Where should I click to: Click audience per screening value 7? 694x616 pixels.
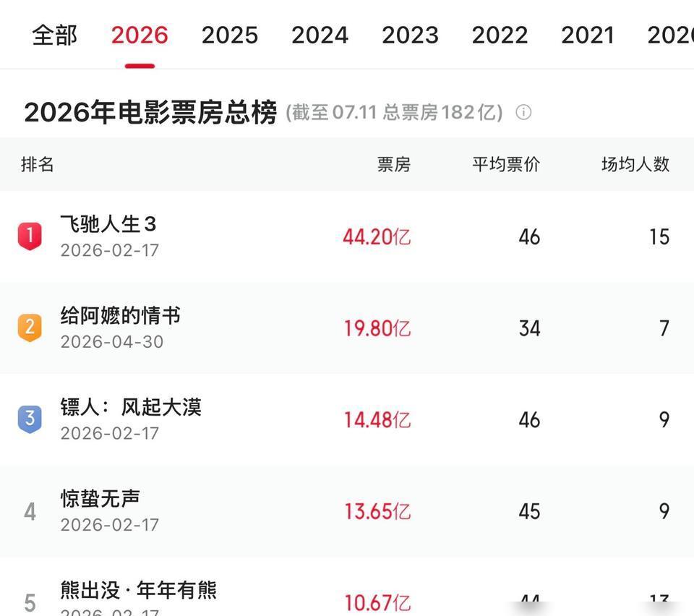tap(664, 328)
